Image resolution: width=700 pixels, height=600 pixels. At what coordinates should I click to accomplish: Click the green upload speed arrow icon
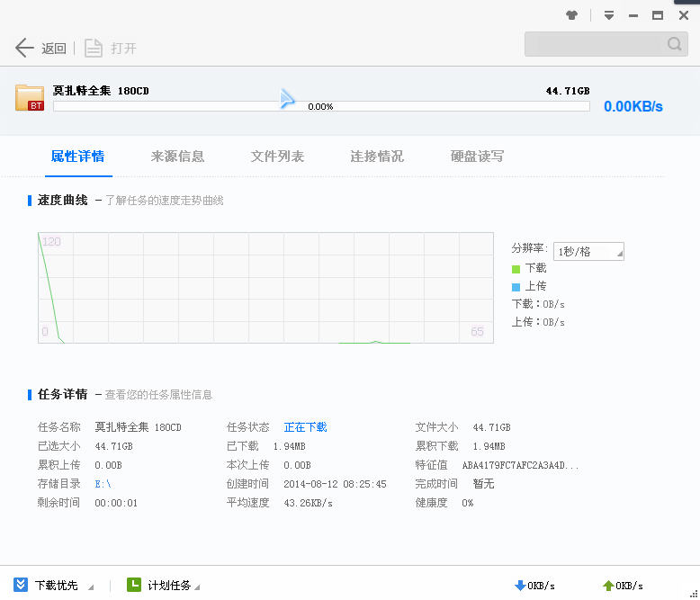[x=608, y=586]
